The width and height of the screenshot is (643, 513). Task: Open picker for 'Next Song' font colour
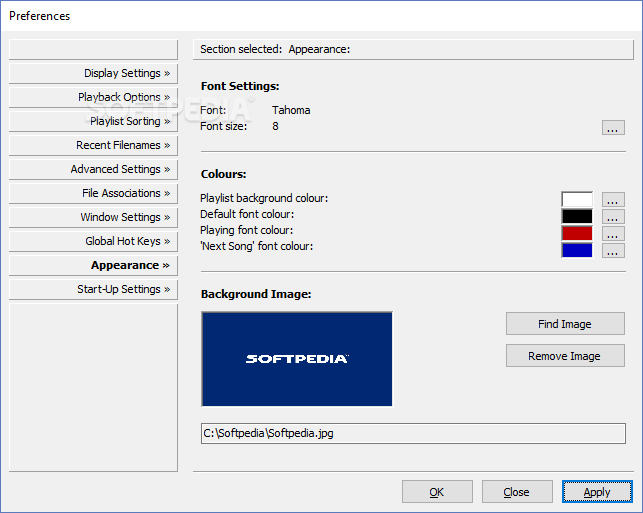[x=613, y=251]
